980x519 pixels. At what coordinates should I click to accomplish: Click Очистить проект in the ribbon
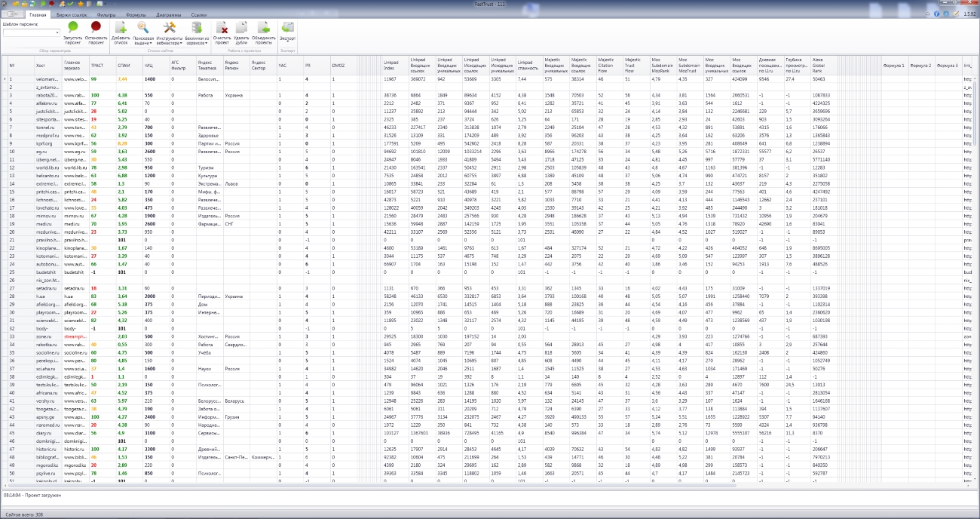(x=222, y=32)
